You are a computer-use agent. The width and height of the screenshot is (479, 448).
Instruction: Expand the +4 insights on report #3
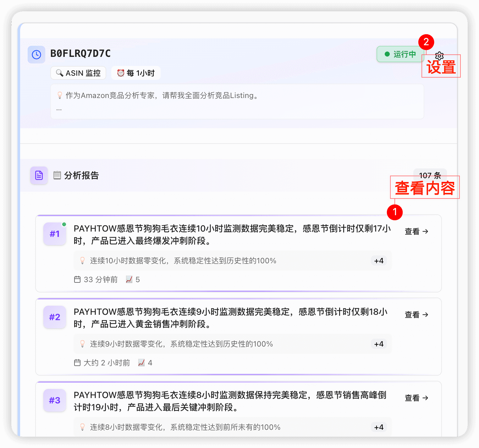[378, 427]
